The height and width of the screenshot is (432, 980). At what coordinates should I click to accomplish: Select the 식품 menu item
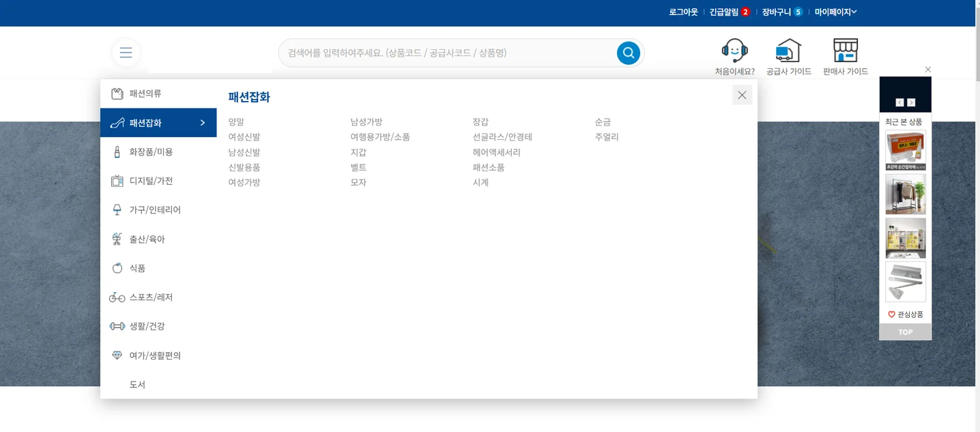[x=136, y=268]
